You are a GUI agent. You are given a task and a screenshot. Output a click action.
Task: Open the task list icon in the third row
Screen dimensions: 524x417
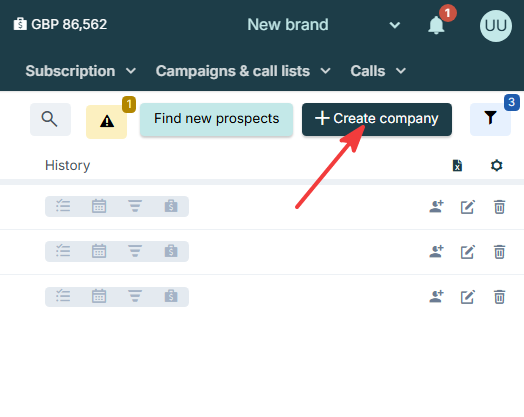point(63,296)
